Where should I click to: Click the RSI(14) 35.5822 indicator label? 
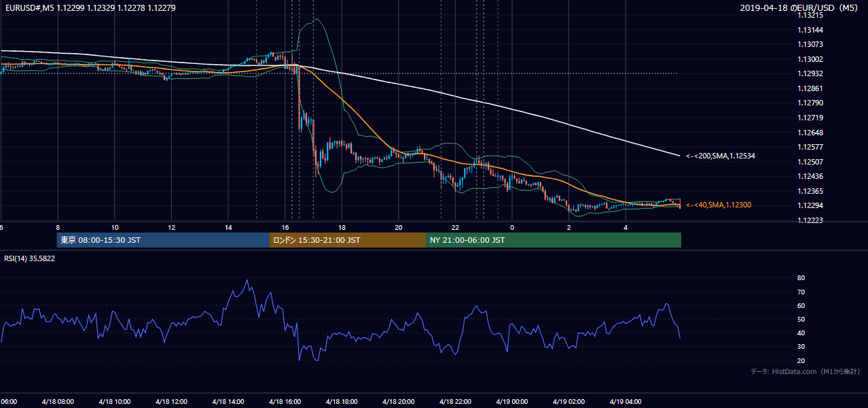tap(30, 258)
